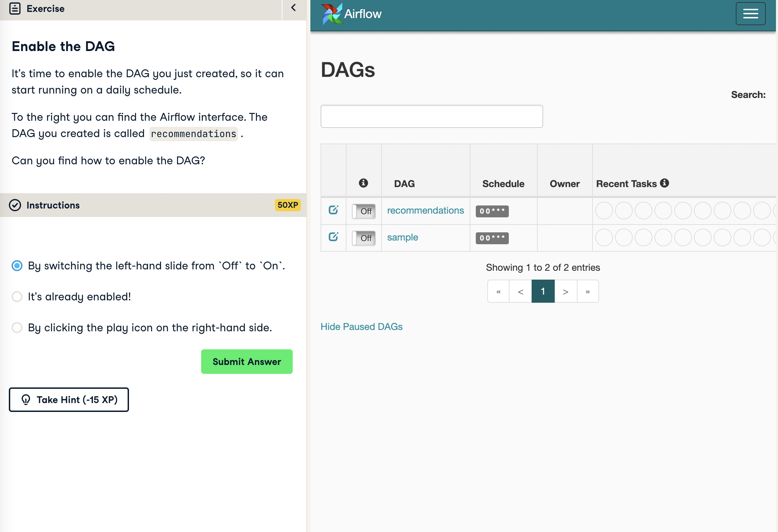The width and height of the screenshot is (778, 532).
Task: Toggle sample DAG switch On
Action: point(363,238)
